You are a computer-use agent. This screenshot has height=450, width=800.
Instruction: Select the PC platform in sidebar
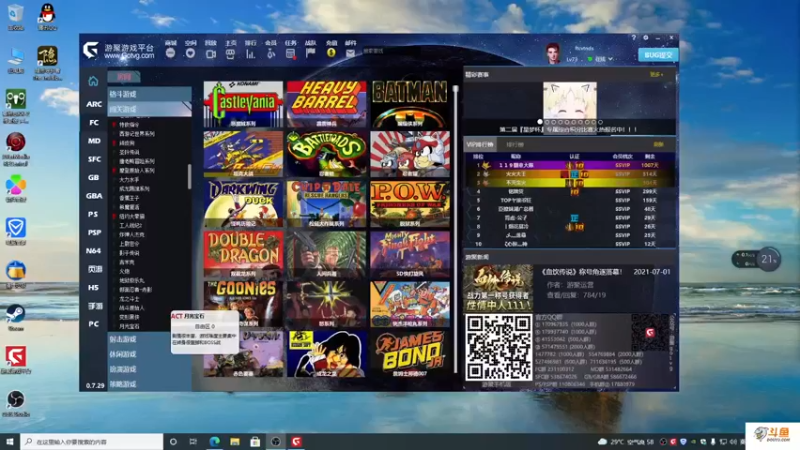click(93, 324)
